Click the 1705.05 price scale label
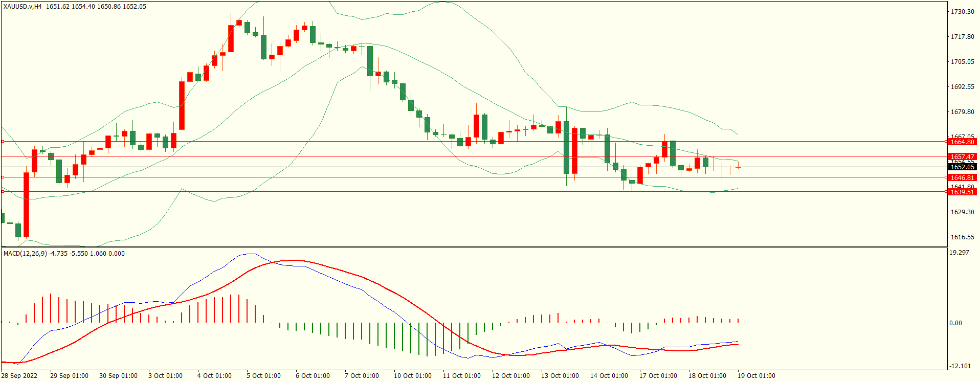Screen dimensions: 980x382 point(962,61)
